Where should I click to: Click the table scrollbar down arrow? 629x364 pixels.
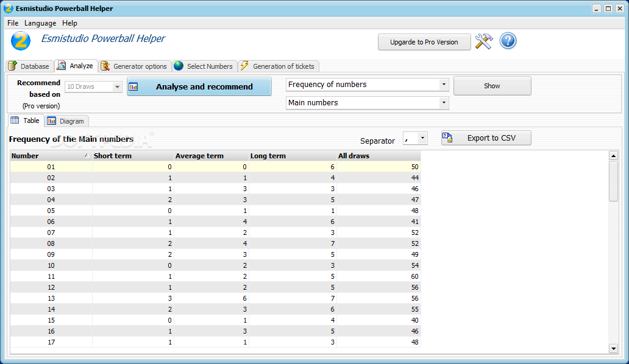click(x=613, y=348)
